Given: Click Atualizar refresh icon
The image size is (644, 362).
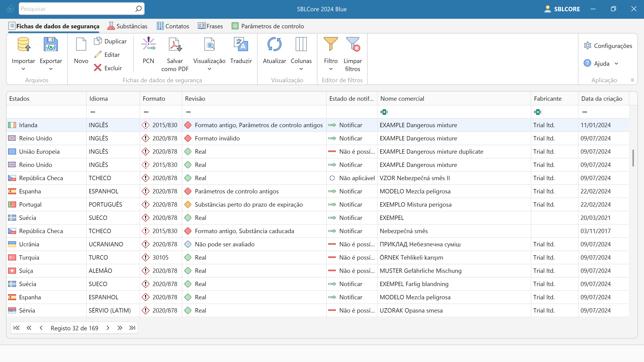Looking at the screenshot, I should 274,44.
